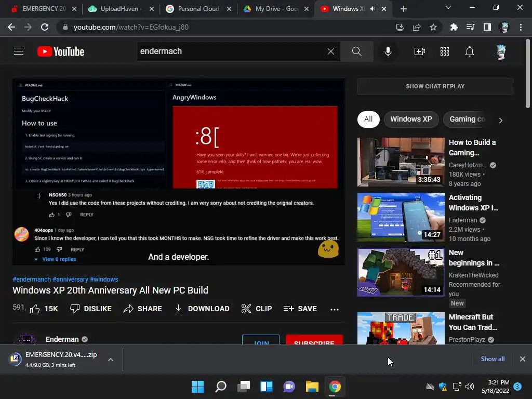Screen dimensions: 532x399
Task: Open the #windows hashtag link
Action: pos(104,279)
